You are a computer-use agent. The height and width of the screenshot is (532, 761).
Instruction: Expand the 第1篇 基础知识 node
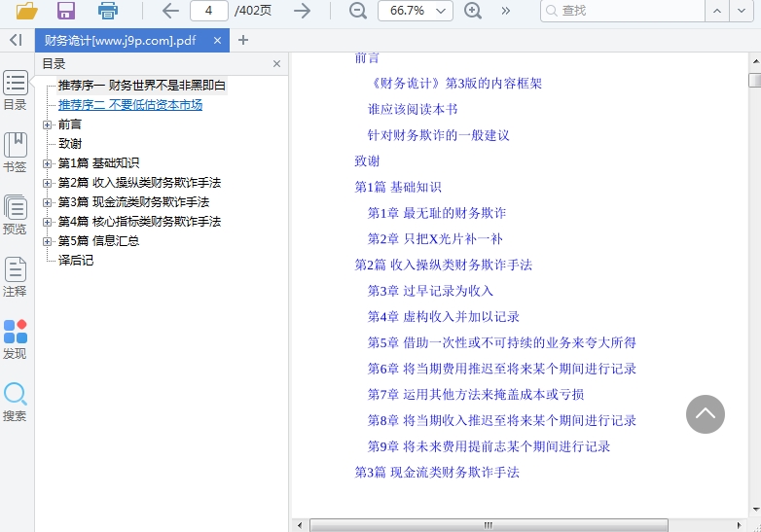(47, 163)
